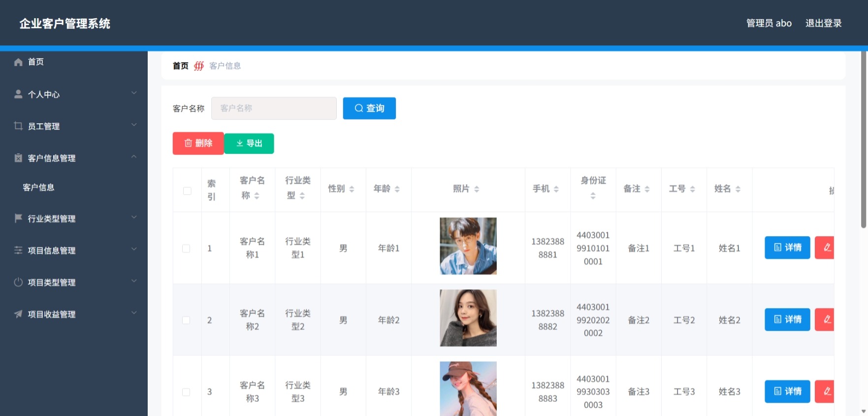Sort table by 手机 column arrows
Image resolution: width=868 pixels, height=416 pixels.
[x=556, y=189]
